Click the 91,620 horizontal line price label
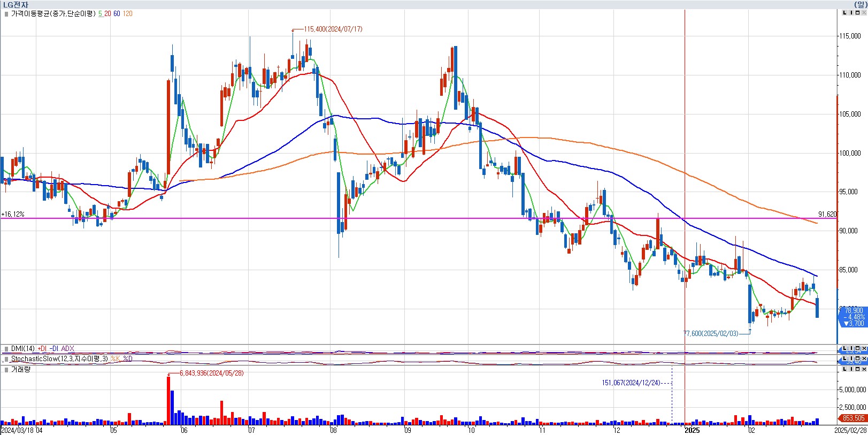Viewport: 868px width, 435px height. coord(827,214)
